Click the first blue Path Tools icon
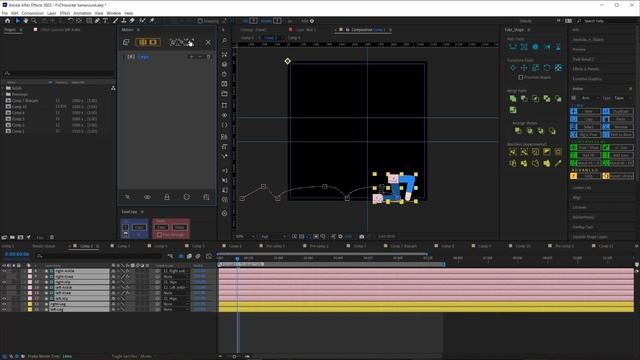 (513, 47)
